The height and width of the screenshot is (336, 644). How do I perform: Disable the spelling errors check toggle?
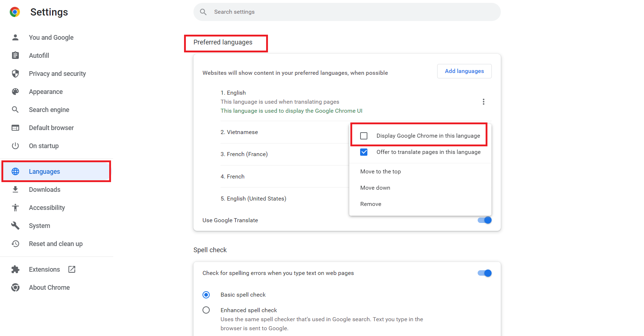point(485,273)
